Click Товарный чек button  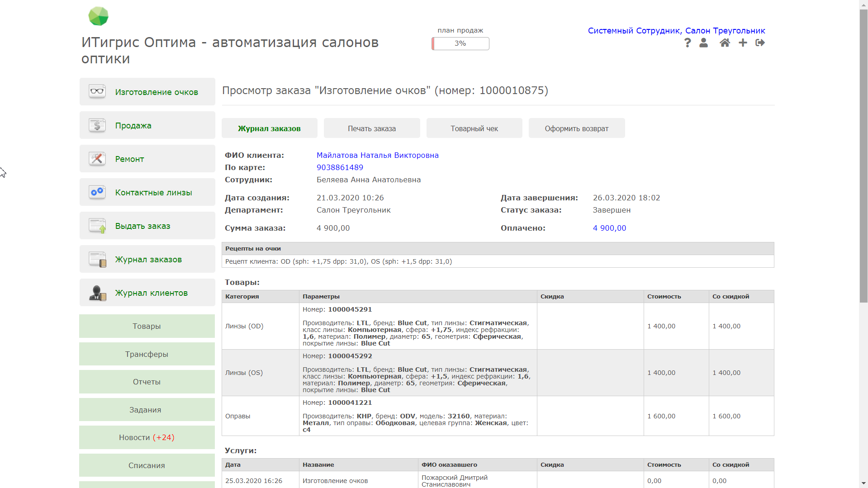click(x=474, y=128)
